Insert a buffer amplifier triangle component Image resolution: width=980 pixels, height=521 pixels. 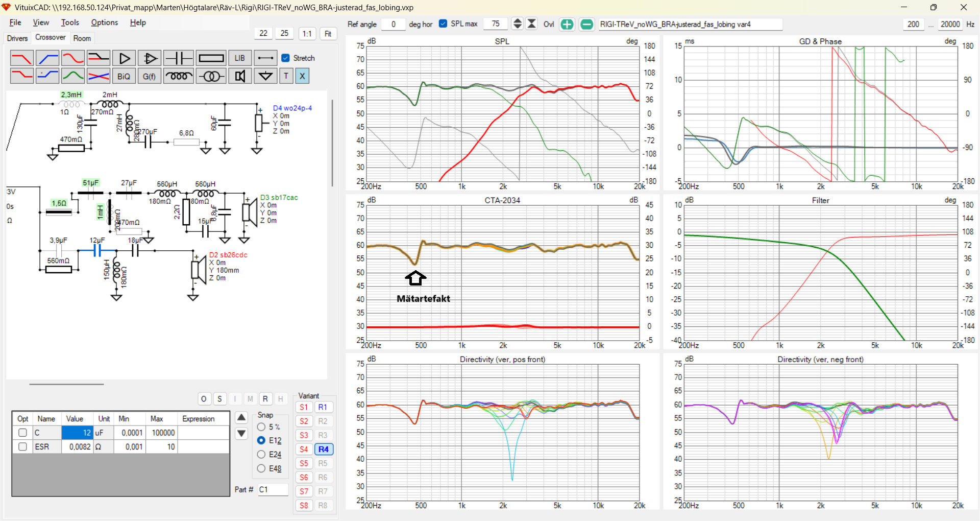click(x=124, y=58)
